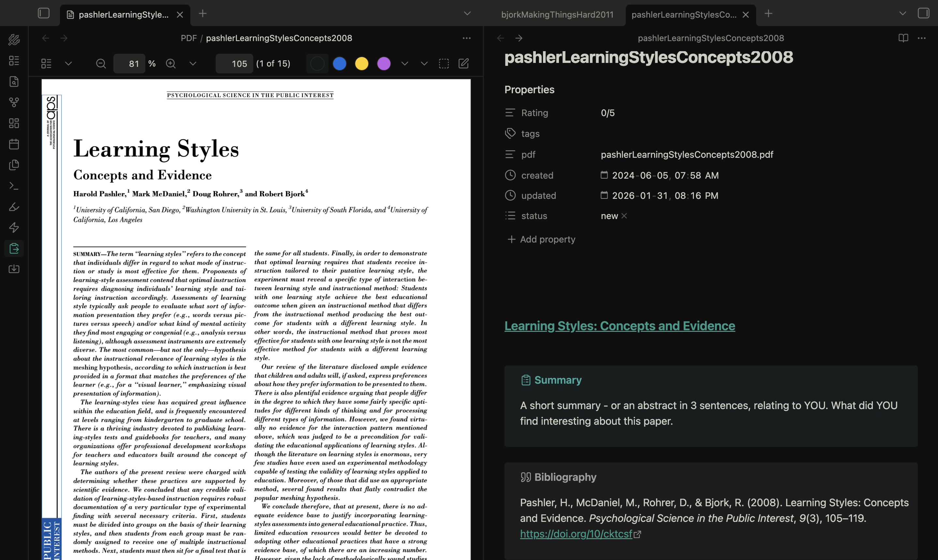The width and height of the screenshot is (938, 560).
Task: Switch to bjorkMakingThingsHard2011 tab
Action: pos(557,15)
